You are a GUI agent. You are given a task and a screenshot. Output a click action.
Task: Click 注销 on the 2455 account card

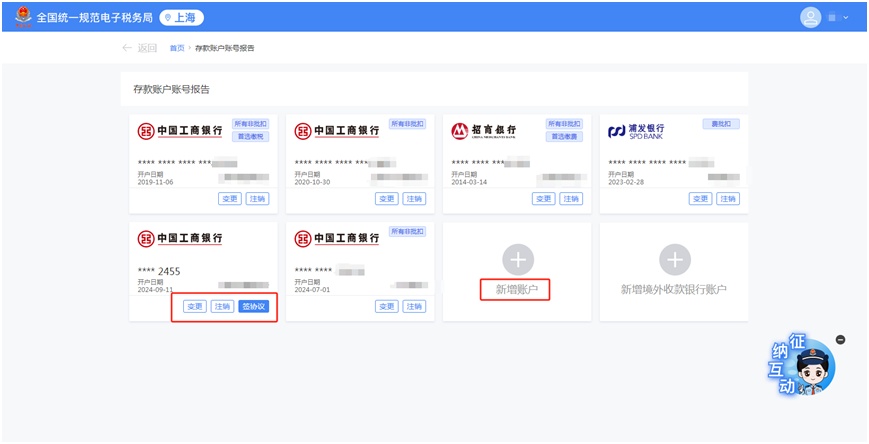(222, 307)
